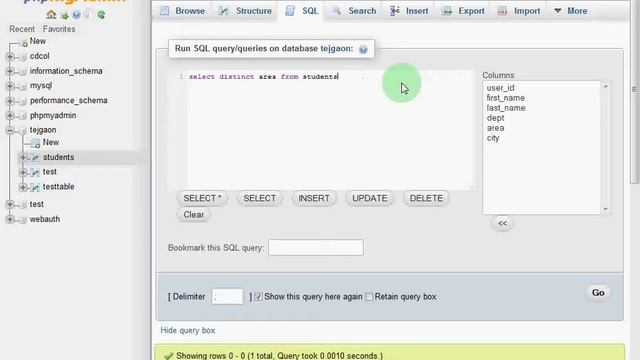The width and height of the screenshot is (640, 360).
Task: Click the Import tab icon
Action: pos(502,11)
